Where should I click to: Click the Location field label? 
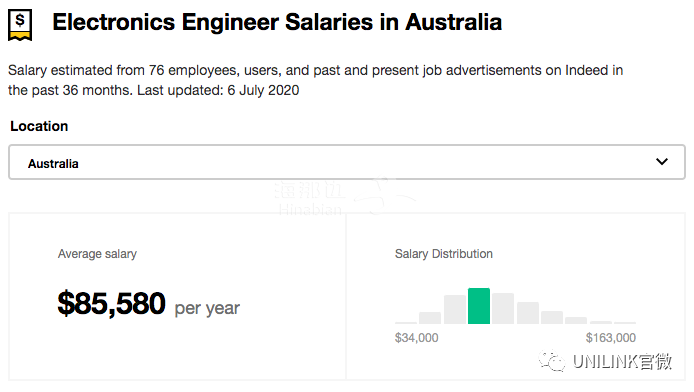(39, 126)
